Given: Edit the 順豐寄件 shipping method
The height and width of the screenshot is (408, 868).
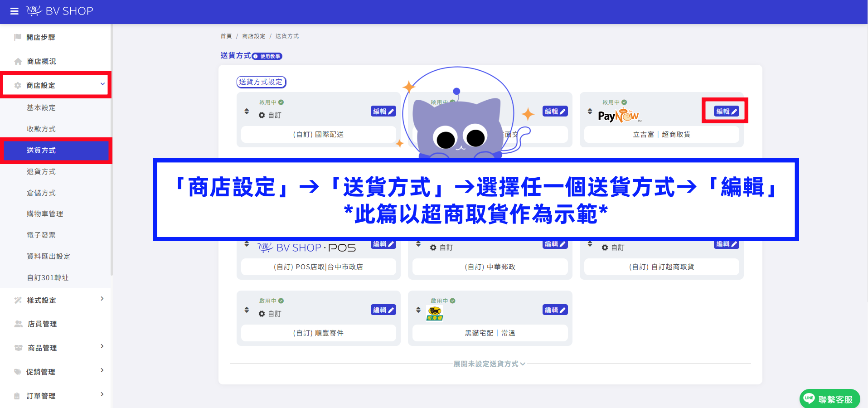Looking at the screenshot, I should (383, 310).
